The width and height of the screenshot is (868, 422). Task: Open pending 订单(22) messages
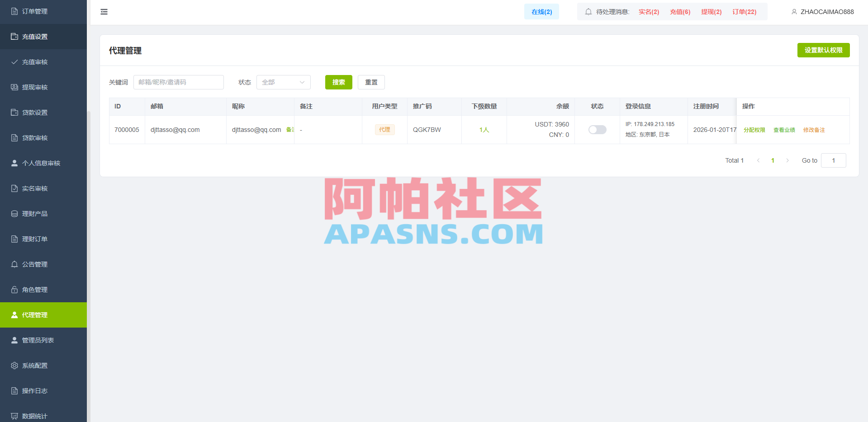[744, 12]
